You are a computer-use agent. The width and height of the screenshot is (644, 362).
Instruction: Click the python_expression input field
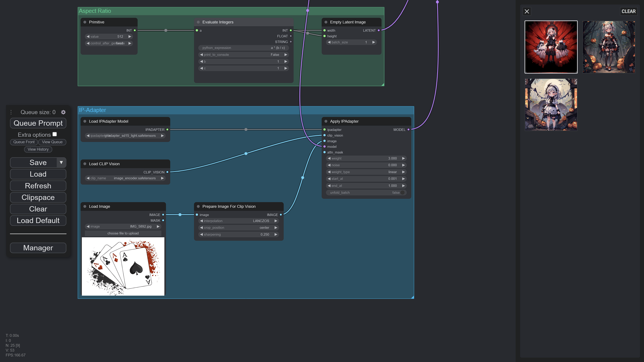(x=244, y=48)
